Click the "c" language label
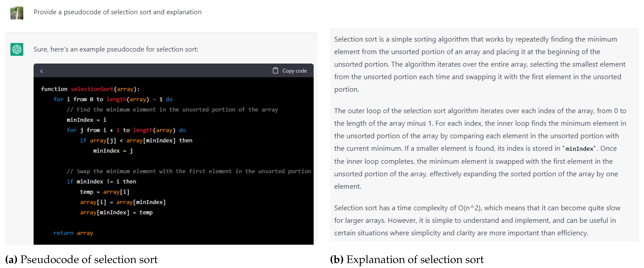644x268 pixels. tap(42, 71)
